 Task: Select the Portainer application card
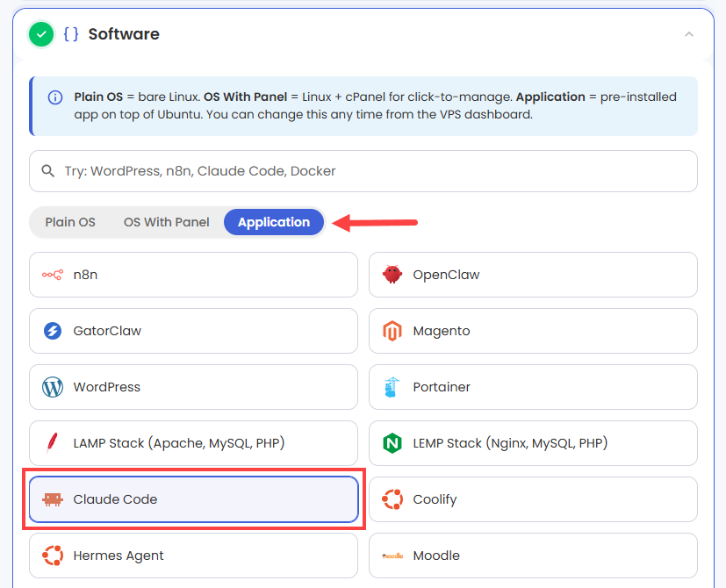click(x=533, y=387)
